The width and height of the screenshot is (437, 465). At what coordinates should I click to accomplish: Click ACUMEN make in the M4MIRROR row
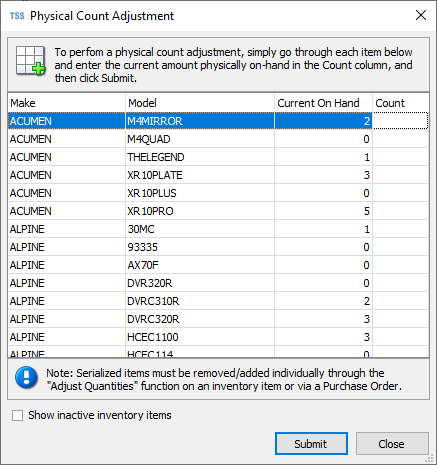67,121
